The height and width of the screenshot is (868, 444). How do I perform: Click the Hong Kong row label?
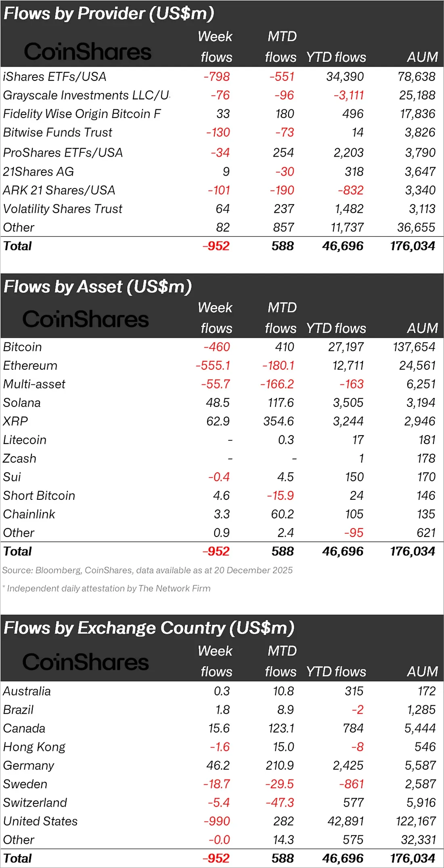[x=34, y=747]
